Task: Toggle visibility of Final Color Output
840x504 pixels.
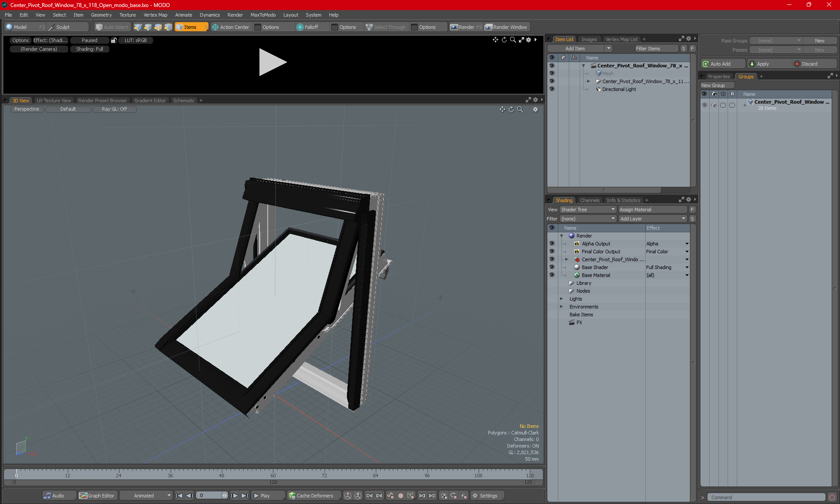Action: point(552,251)
